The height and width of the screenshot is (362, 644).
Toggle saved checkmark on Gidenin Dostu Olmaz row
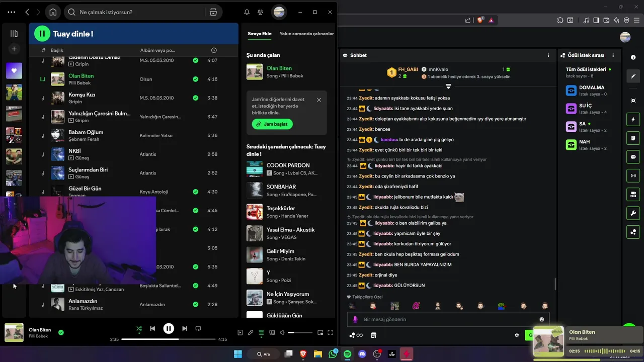[x=196, y=60]
